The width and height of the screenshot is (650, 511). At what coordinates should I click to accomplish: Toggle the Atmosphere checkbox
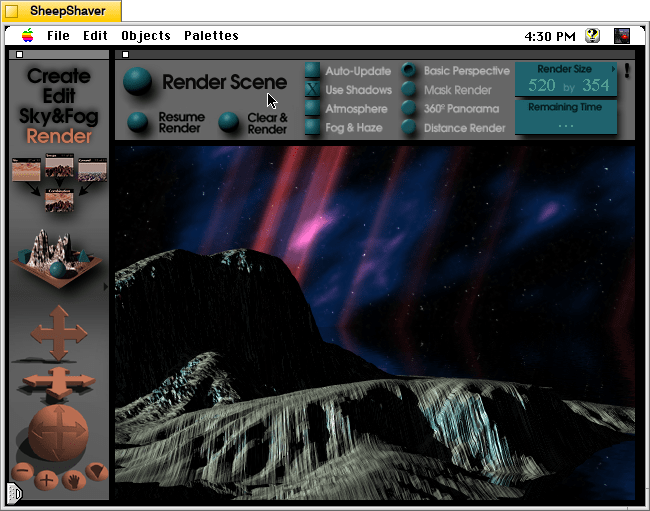click(312, 108)
